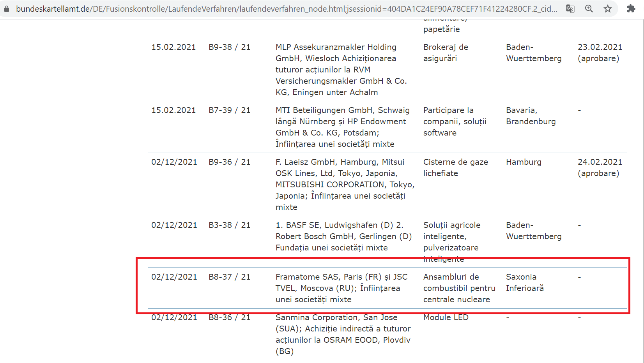Click the lock icon in address bar
Screen dimensions: 644x363
(6, 8)
